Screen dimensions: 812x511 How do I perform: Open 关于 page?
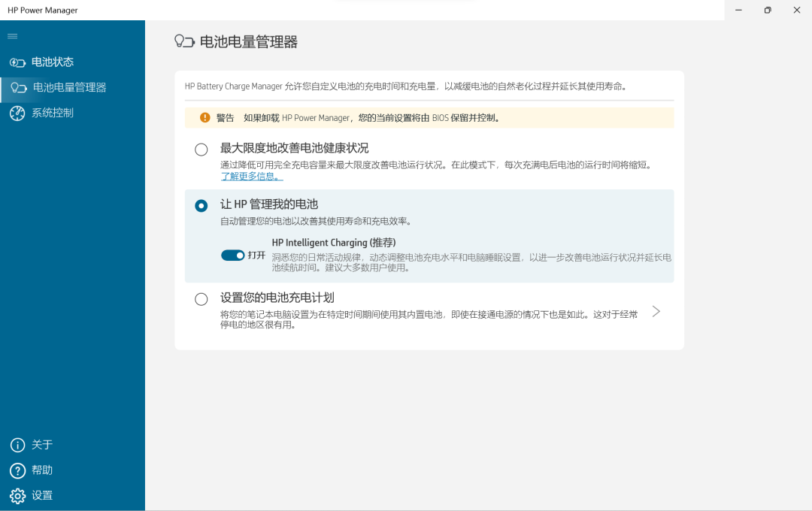(42, 445)
